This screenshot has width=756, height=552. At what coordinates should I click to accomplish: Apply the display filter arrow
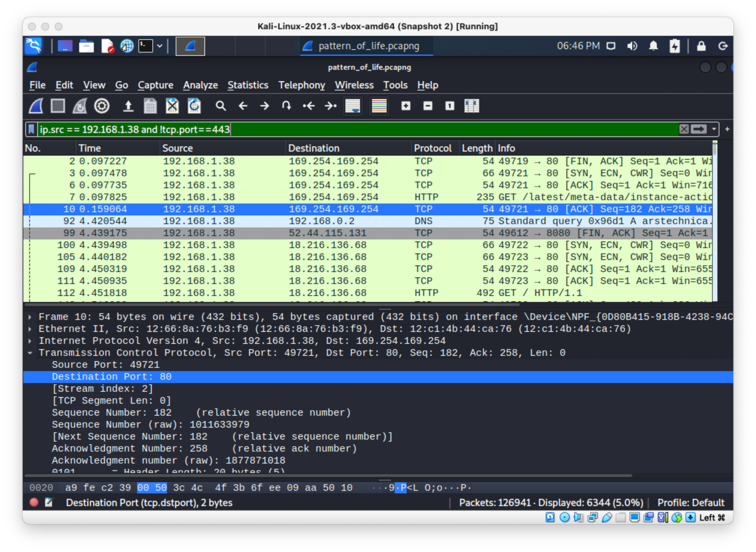point(699,129)
